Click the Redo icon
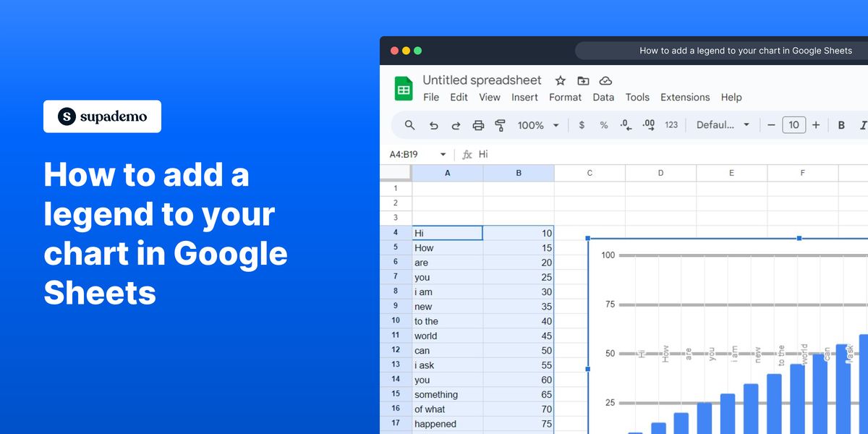The image size is (868, 434). (456, 124)
